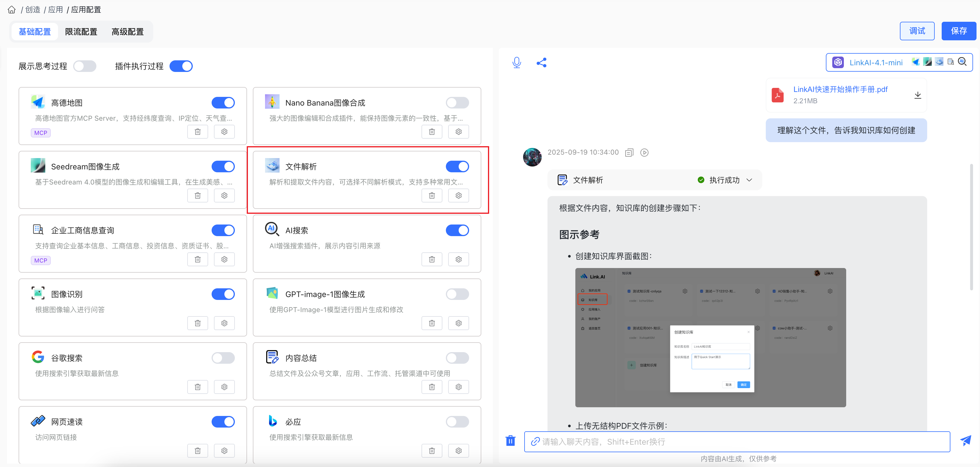This screenshot has width=980, height=467.
Task: Disable the 网页速读 plugin toggle
Action: pos(223,422)
